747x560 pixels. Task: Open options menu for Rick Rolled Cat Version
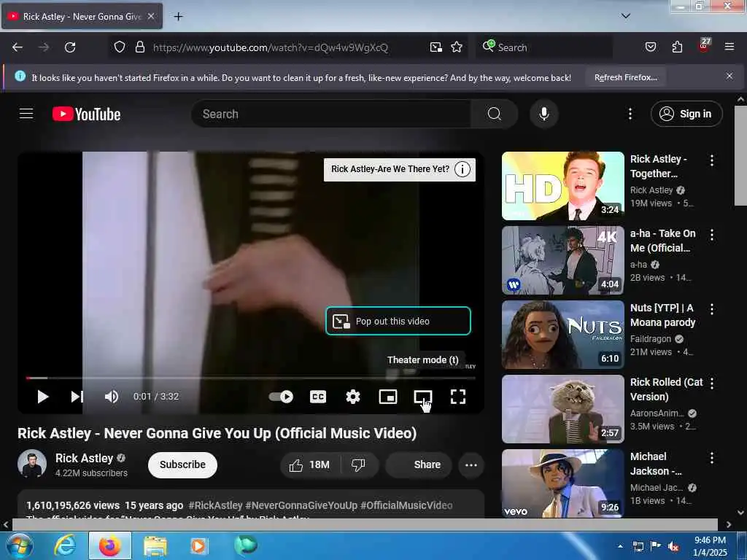[x=712, y=384]
